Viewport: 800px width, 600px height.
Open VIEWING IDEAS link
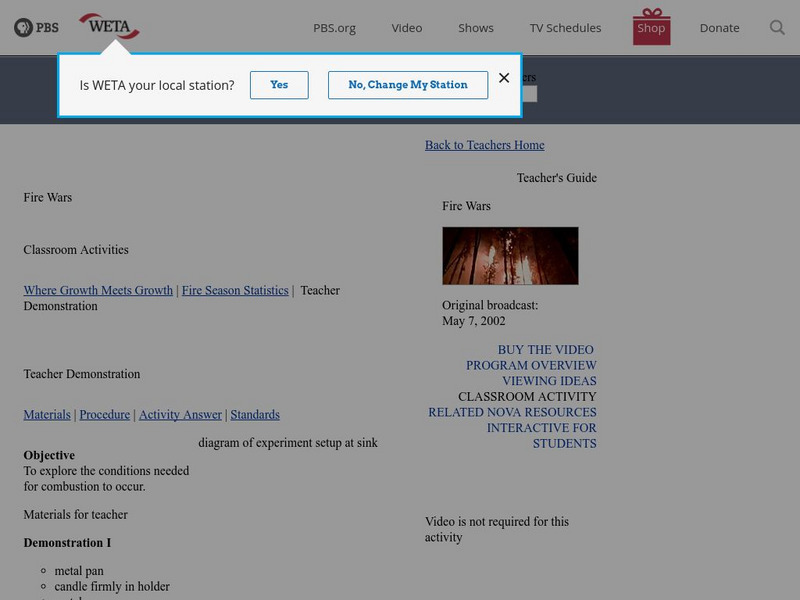coord(549,381)
